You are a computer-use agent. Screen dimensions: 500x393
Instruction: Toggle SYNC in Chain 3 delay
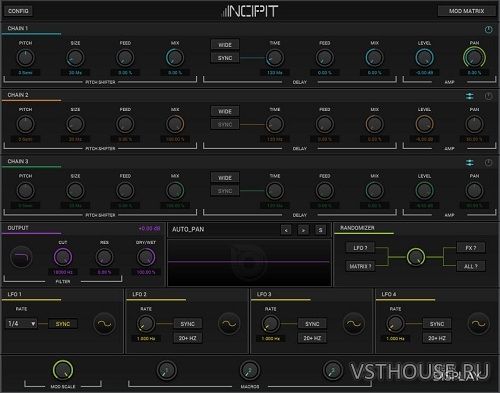225,191
